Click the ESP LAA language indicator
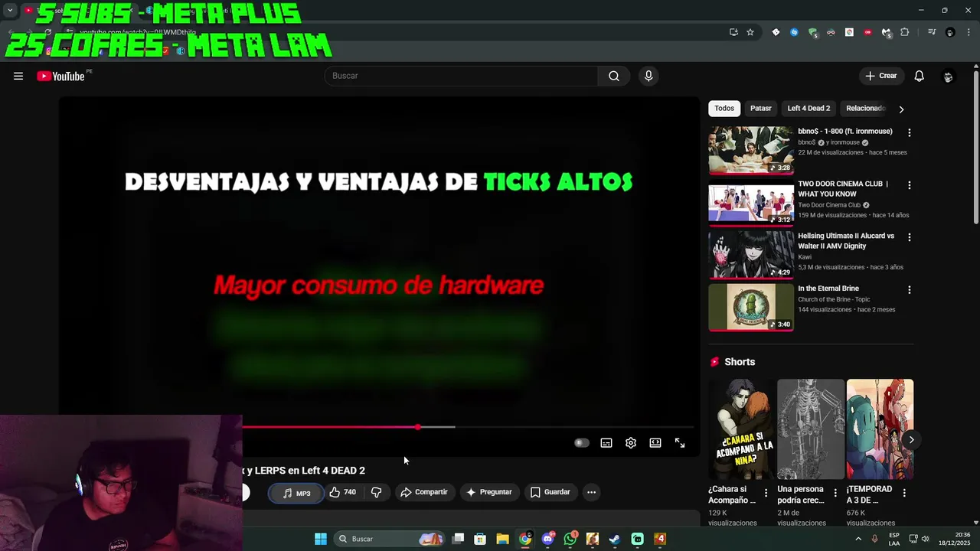Viewport: 980px width, 551px height. coord(894,539)
